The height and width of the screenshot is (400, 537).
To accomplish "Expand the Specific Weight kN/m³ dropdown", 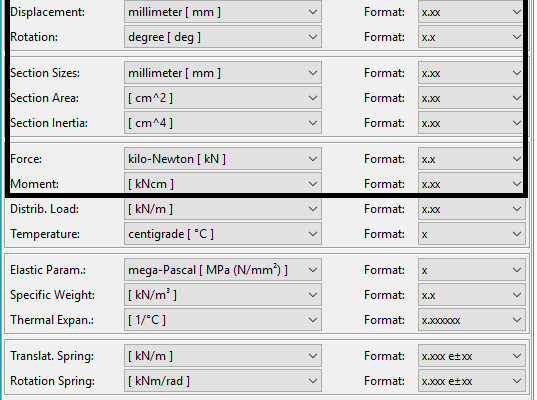I will click(x=223, y=295).
